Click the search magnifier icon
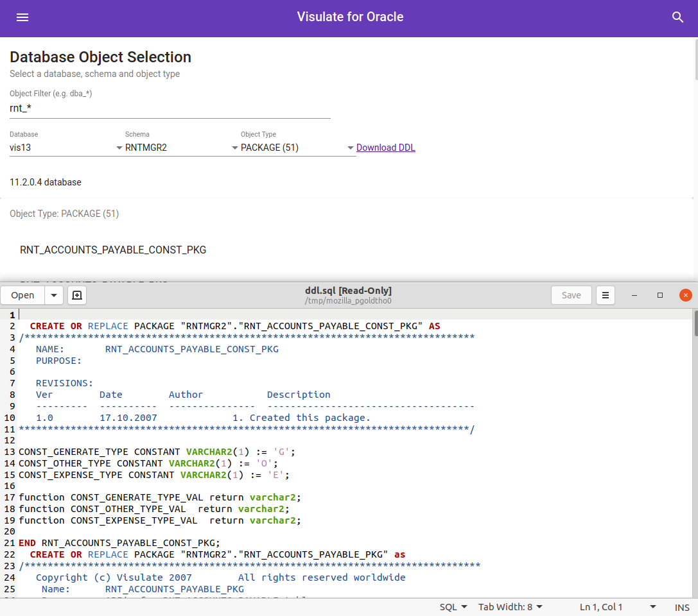698x616 pixels. 677,17
